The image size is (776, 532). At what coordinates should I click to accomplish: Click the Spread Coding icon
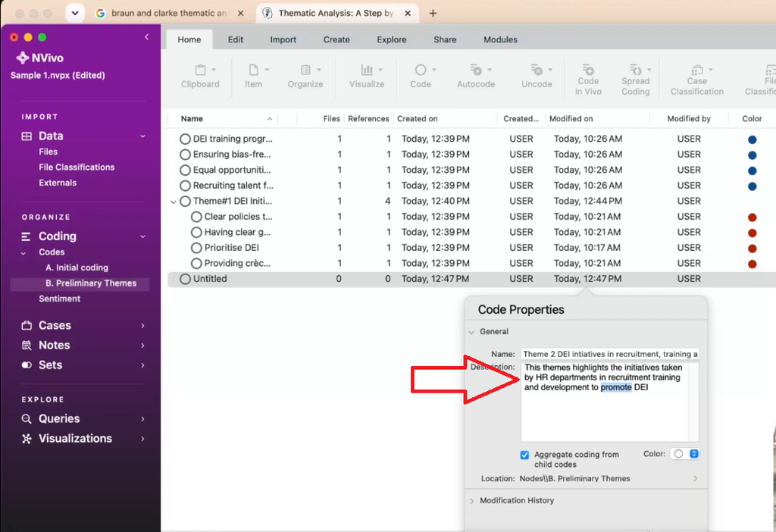click(636, 69)
